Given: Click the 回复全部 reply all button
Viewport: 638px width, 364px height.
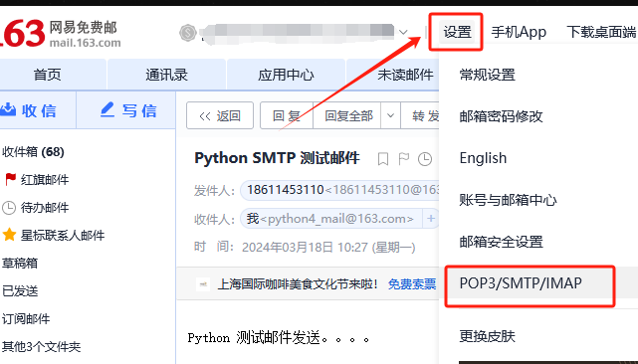Looking at the screenshot, I should [348, 116].
